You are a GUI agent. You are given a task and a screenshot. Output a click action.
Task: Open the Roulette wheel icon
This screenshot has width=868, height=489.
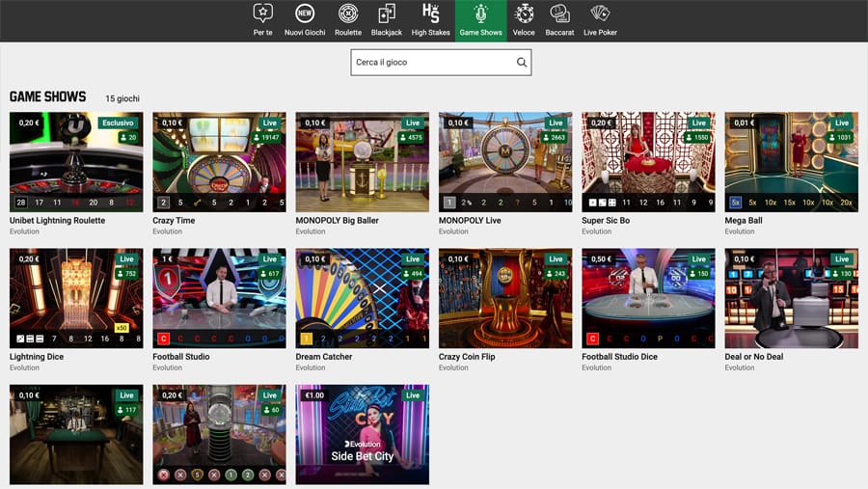[347, 14]
